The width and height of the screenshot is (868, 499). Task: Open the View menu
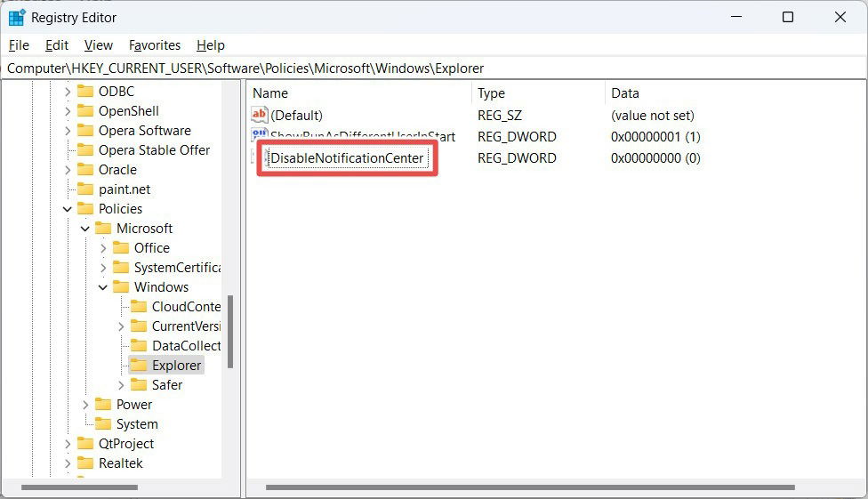pyautogui.click(x=99, y=45)
